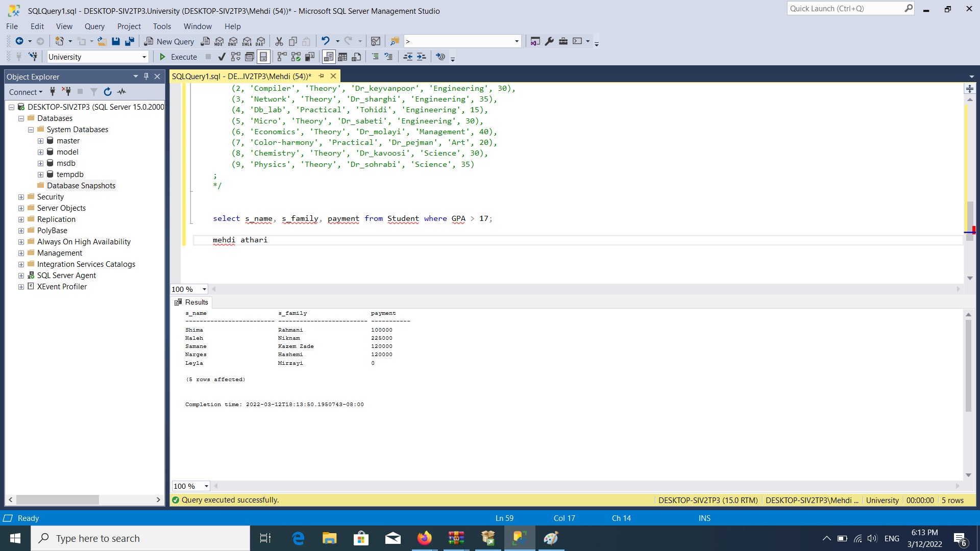Screen dimensions: 980x551
Task: Open the query editor zoom 100% dropdown
Action: (204, 289)
